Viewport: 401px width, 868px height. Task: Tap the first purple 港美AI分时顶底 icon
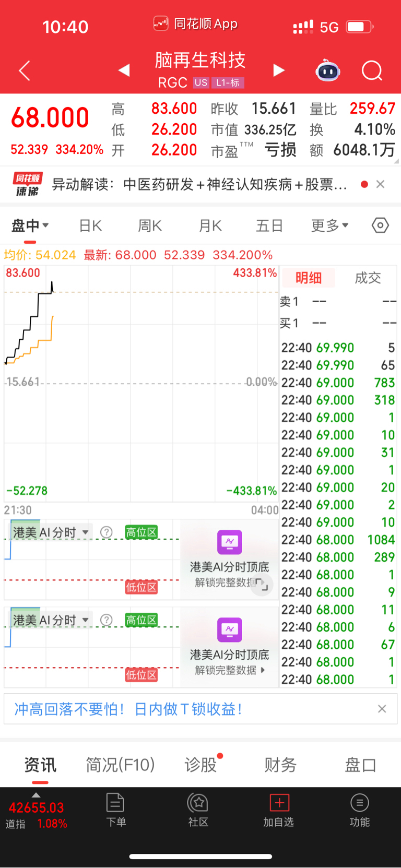point(230,542)
